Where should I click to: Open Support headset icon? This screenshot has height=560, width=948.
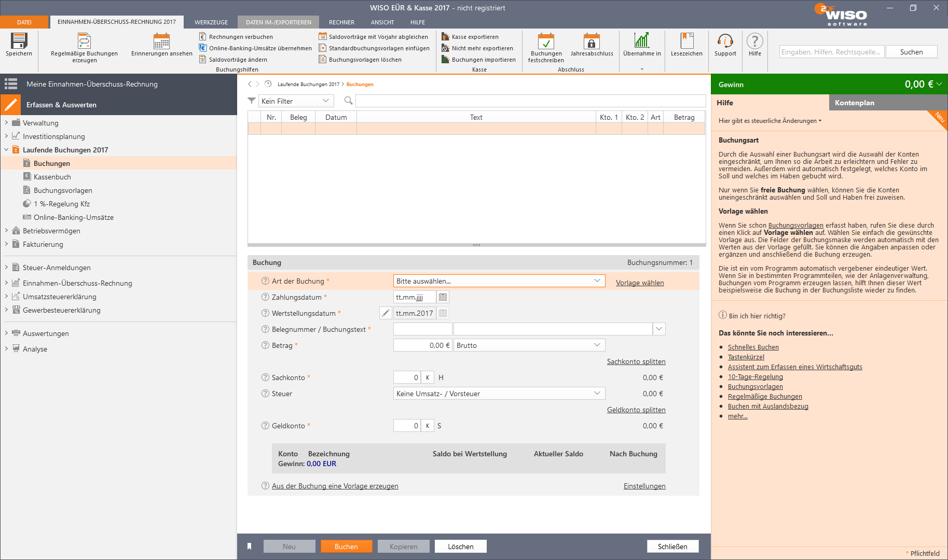[725, 41]
